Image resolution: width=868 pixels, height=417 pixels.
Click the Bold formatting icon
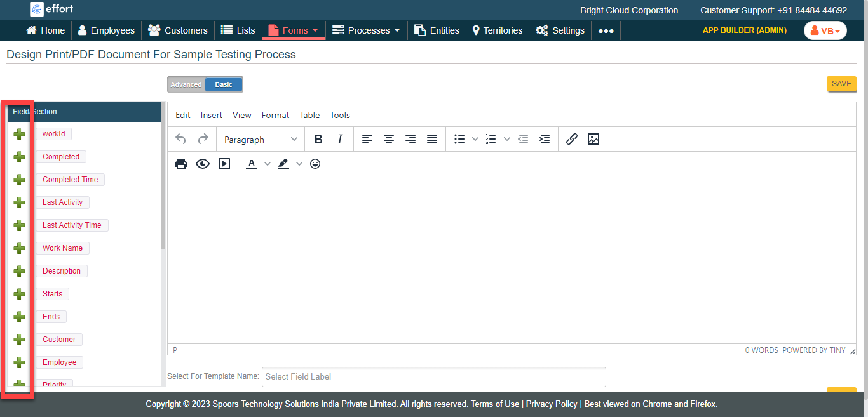tap(319, 140)
